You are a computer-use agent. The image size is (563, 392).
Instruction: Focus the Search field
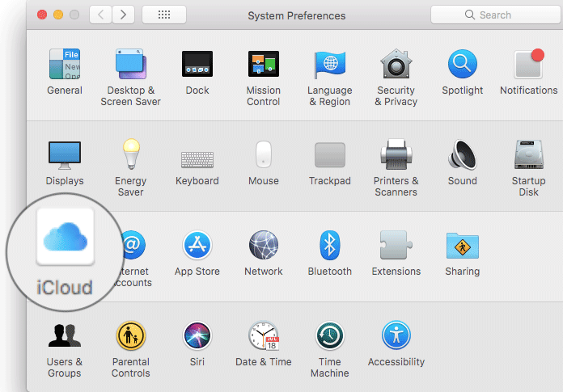click(x=497, y=15)
